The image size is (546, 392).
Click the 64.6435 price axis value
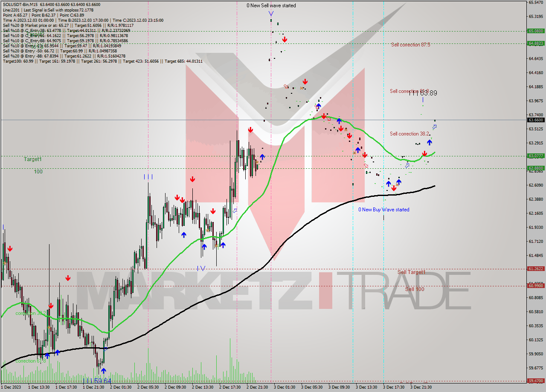535,59
